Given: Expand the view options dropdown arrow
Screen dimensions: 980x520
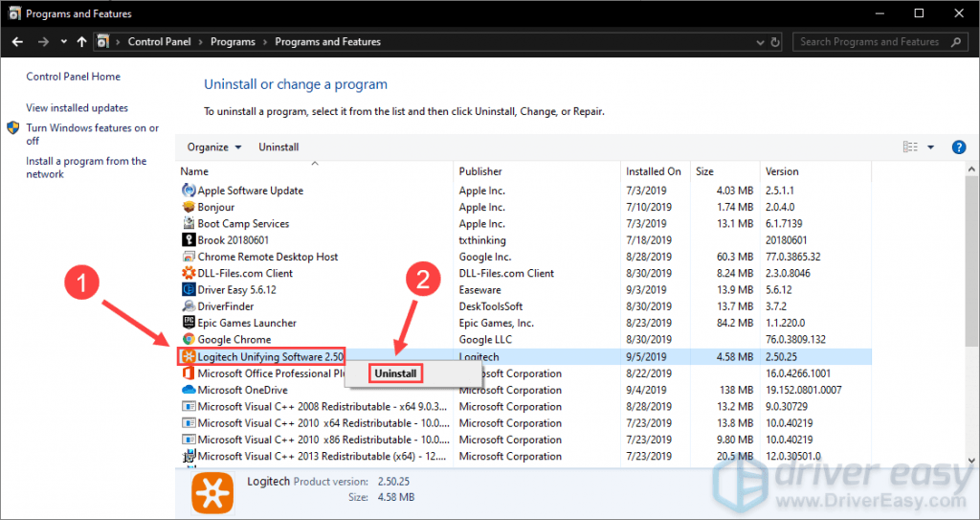Looking at the screenshot, I should pyautogui.click(x=931, y=147).
